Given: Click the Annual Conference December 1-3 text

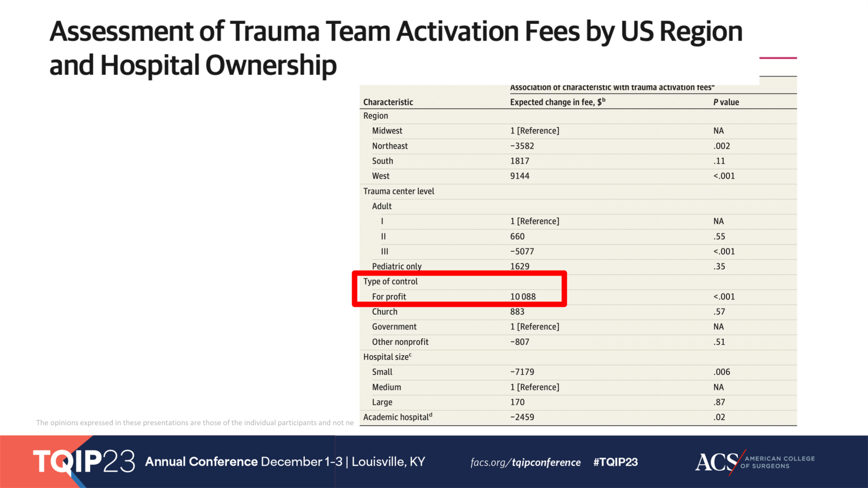Looking at the screenshot, I should pos(244,462).
